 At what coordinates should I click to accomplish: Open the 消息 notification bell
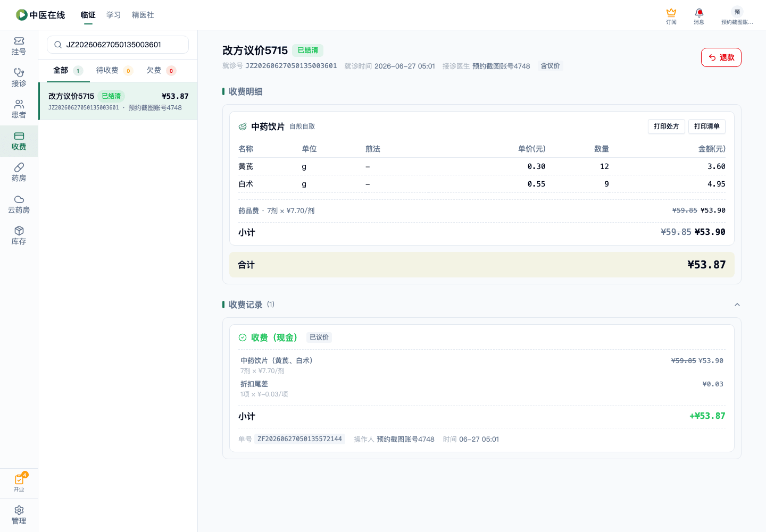click(x=699, y=16)
